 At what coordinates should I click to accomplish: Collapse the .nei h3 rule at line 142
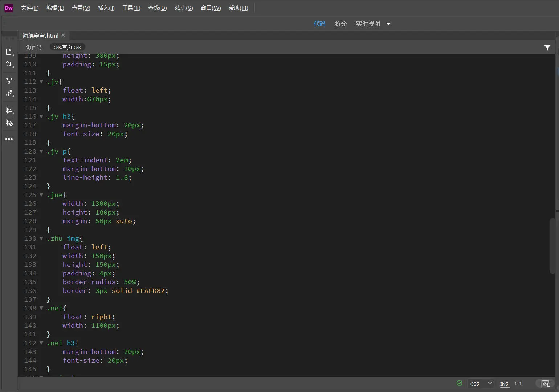click(x=41, y=343)
